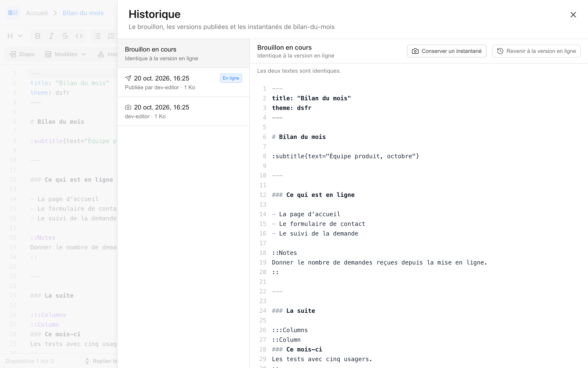Screen dimensions: 588x368
Task: Click the Historique title
Action: point(155,14)
